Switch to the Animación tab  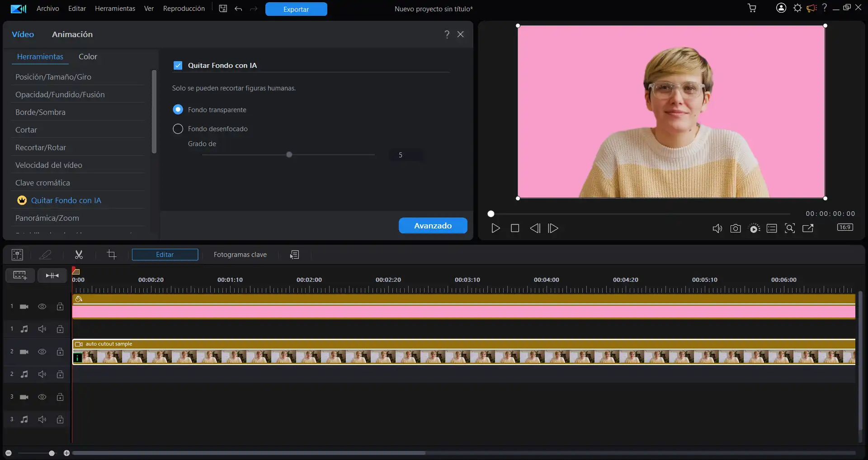click(72, 34)
